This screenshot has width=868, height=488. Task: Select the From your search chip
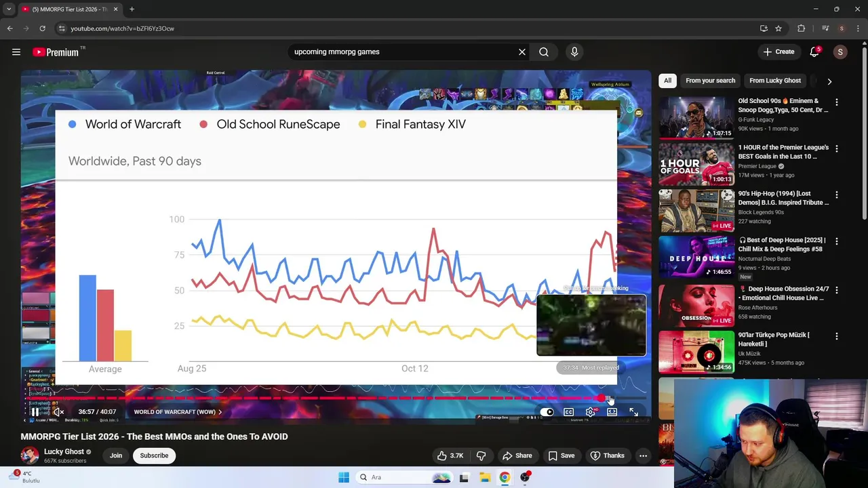pyautogui.click(x=710, y=81)
